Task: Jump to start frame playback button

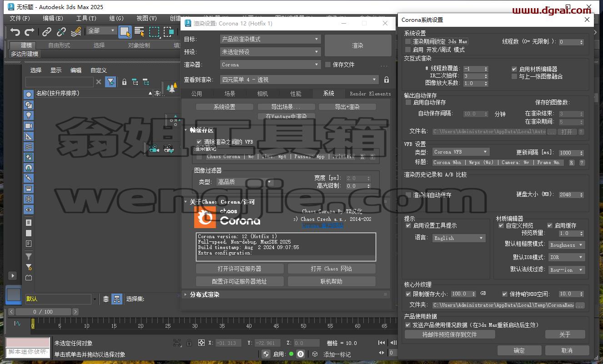Action: point(382,343)
